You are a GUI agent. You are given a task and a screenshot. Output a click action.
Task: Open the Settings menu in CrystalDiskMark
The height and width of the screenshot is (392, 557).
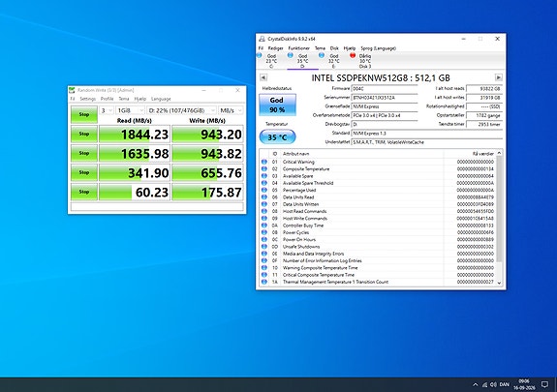tap(87, 99)
